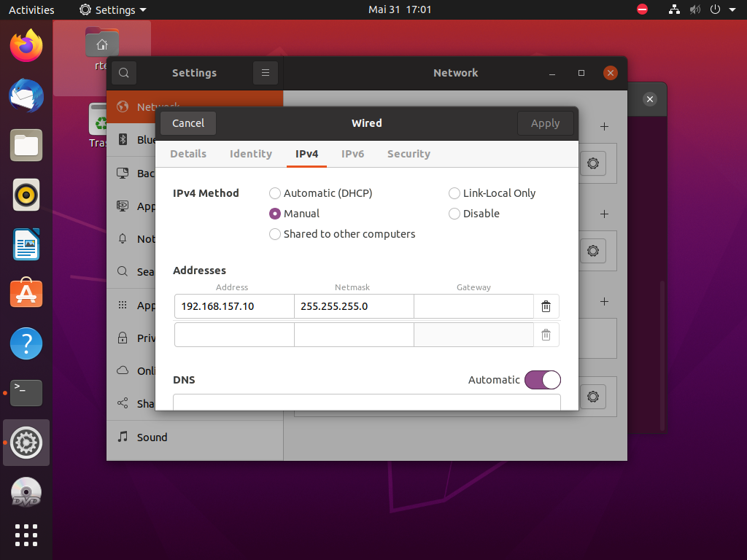
Task: Open Ubuntu Software from the dock
Action: tap(26, 293)
